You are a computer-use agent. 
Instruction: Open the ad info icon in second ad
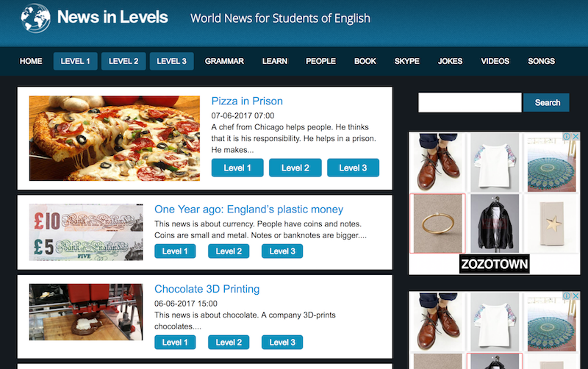click(567, 296)
